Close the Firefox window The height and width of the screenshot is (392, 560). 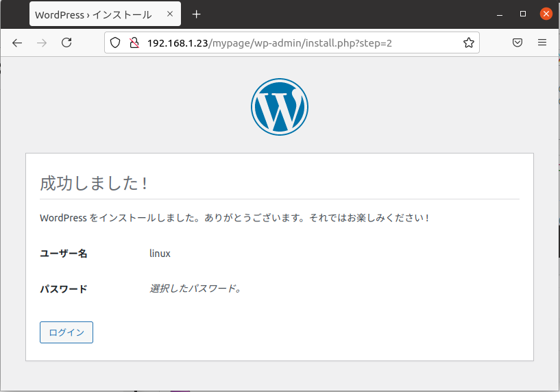click(546, 14)
